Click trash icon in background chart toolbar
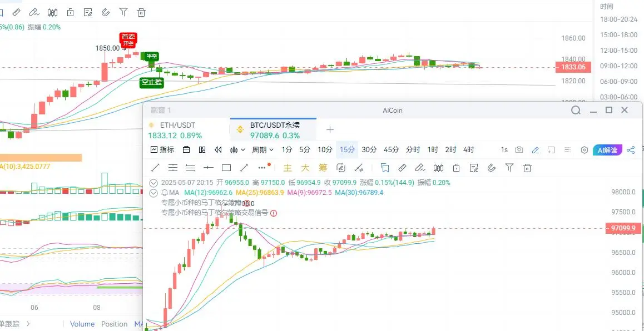Viewport: 644px width, 331px height. pyautogui.click(x=141, y=12)
